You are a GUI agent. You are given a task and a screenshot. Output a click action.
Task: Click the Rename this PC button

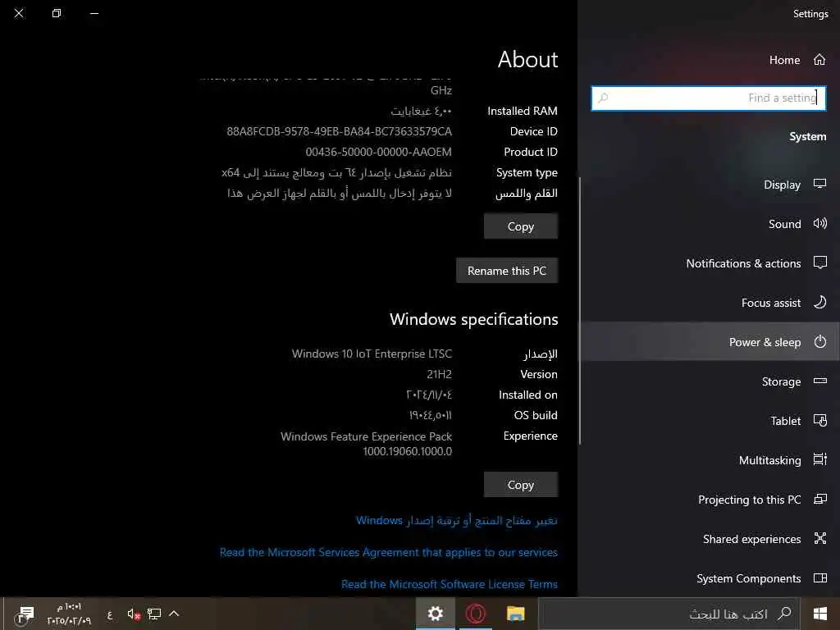click(507, 271)
